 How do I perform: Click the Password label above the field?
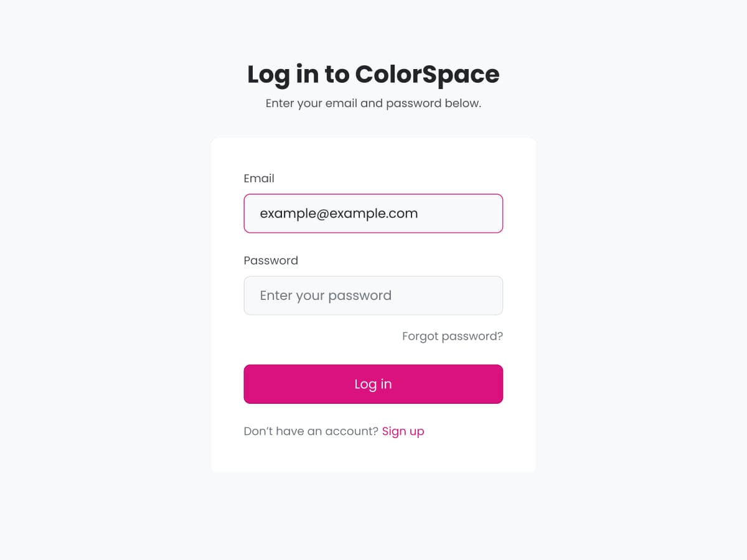click(x=271, y=261)
